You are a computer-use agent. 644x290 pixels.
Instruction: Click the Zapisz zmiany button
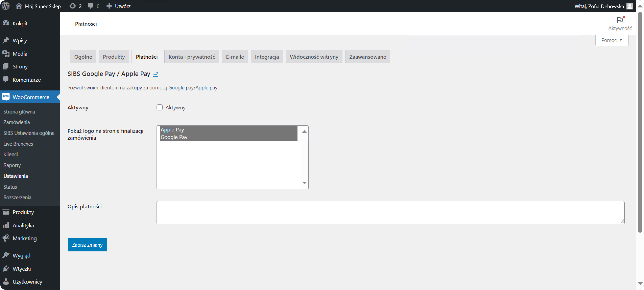pyautogui.click(x=87, y=244)
